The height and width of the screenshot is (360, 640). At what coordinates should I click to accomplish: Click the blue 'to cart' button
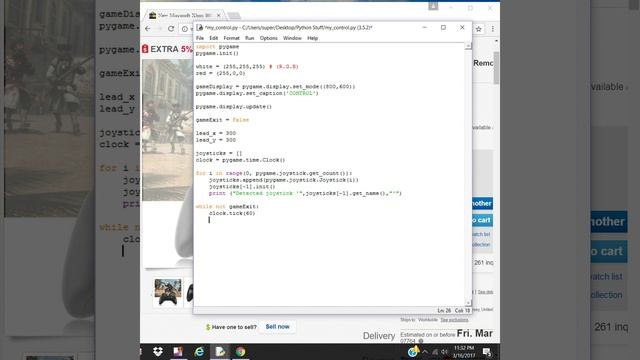point(482,220)
